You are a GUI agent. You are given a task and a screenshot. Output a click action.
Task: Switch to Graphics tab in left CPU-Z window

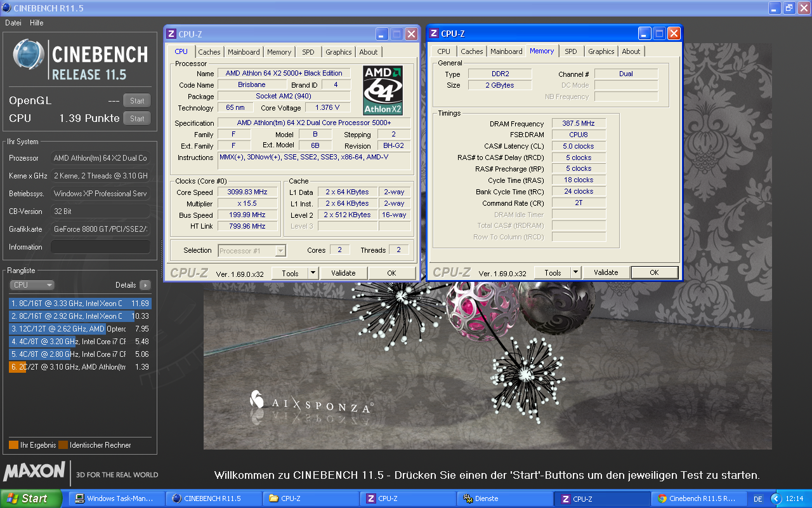click(x=338, y=52)
